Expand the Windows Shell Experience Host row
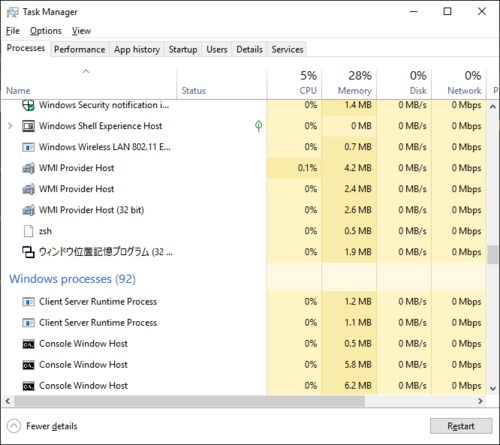Viewport: 500px width, 445px height. click(x=10, y=126)
